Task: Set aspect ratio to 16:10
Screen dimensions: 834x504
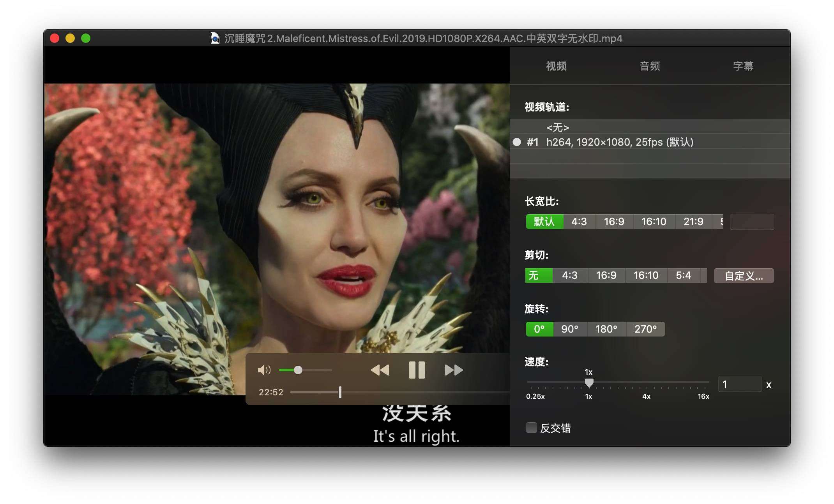Action: click(x=654, y=222)
